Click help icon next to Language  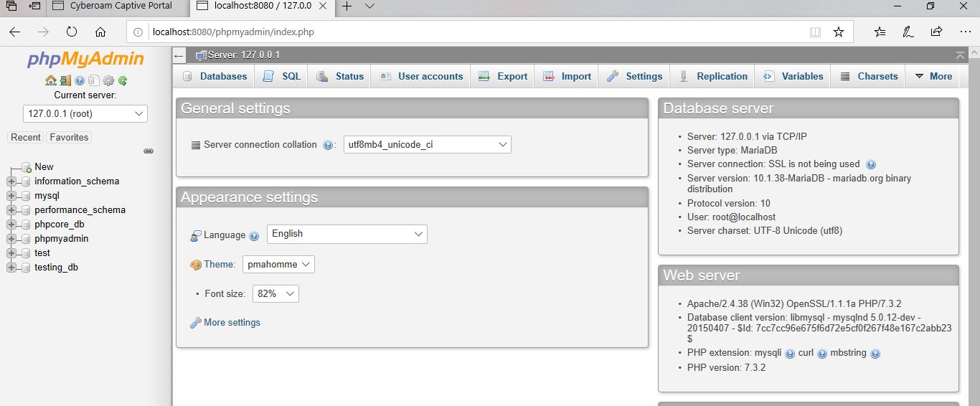(253, 235)
